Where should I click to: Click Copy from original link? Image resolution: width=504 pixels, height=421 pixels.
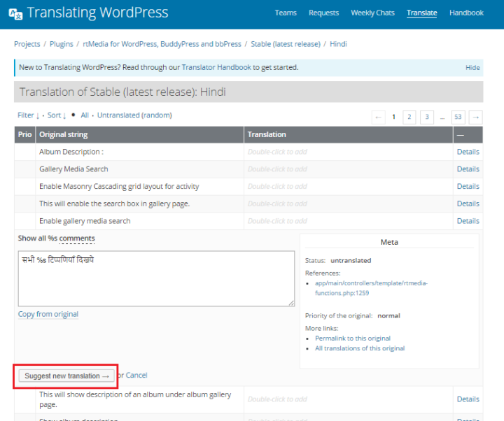pos(48,315)
